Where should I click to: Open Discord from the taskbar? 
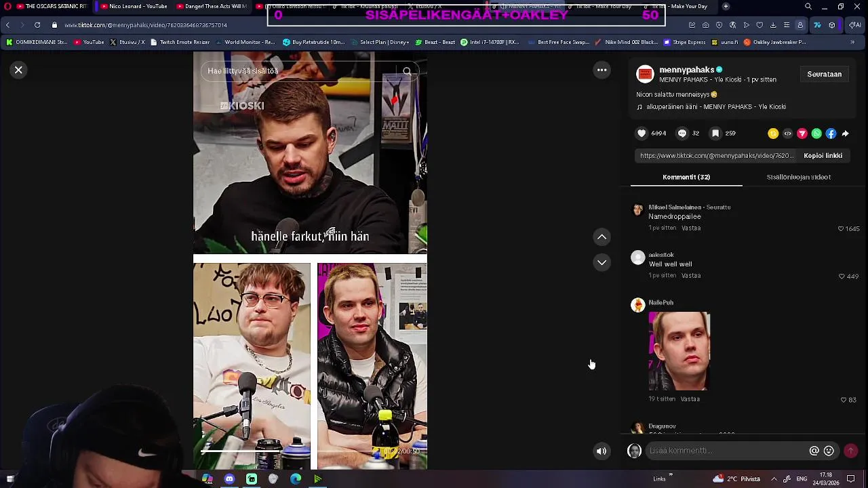pyautogui.click(x=229, y=479)
